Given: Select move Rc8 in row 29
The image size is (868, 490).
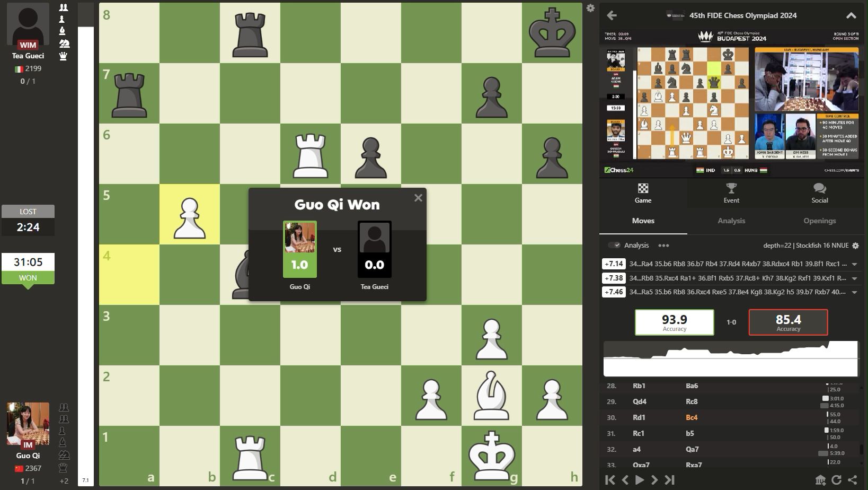Looking at the screenshot, I should click(x=692, y=401).
